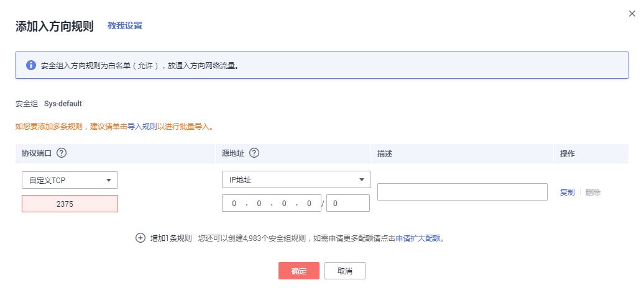Copy the rule via 复制 link
Image resolution: width=644 pixels, height=298 pixels.
(x=567, y=192)
